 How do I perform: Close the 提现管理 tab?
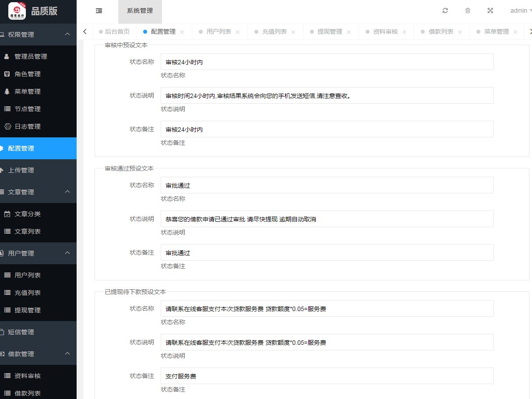[349, 32]
